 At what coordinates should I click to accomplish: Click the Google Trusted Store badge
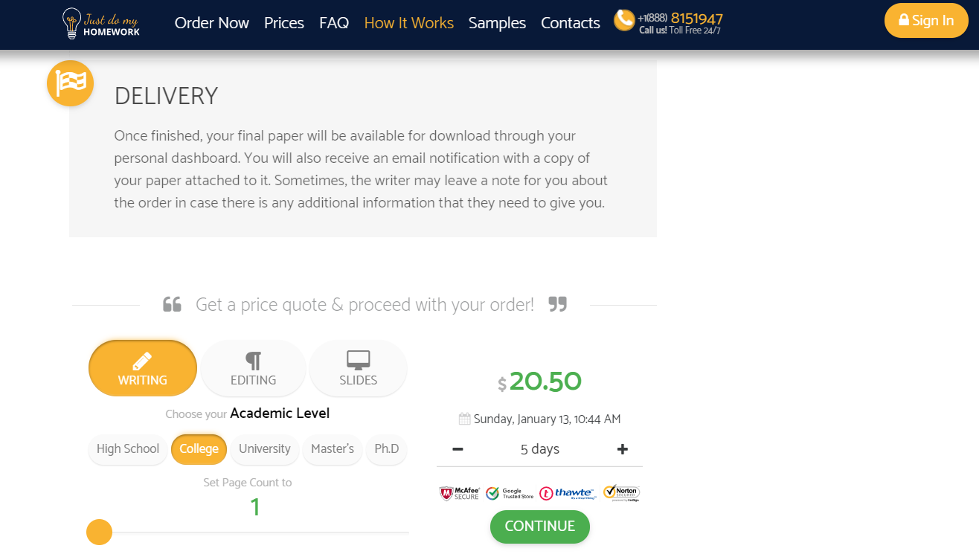(x=510, y=493)
